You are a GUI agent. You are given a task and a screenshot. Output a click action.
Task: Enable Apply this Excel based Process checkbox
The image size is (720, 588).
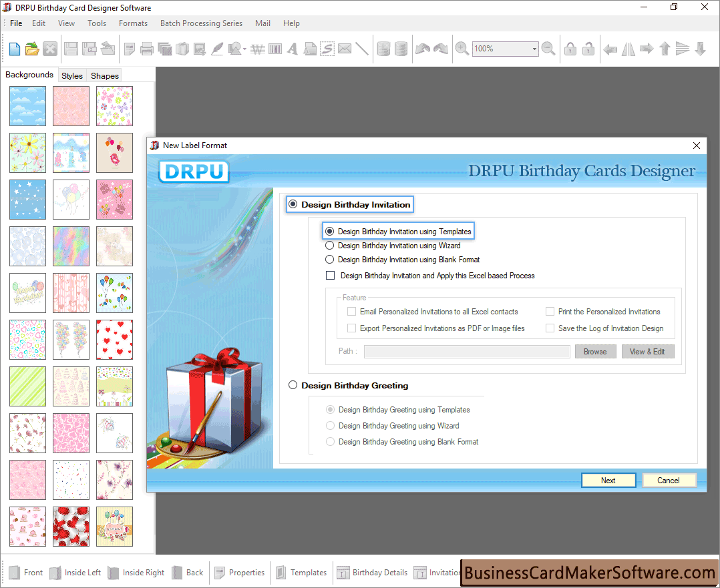click(x=330, y=276)
